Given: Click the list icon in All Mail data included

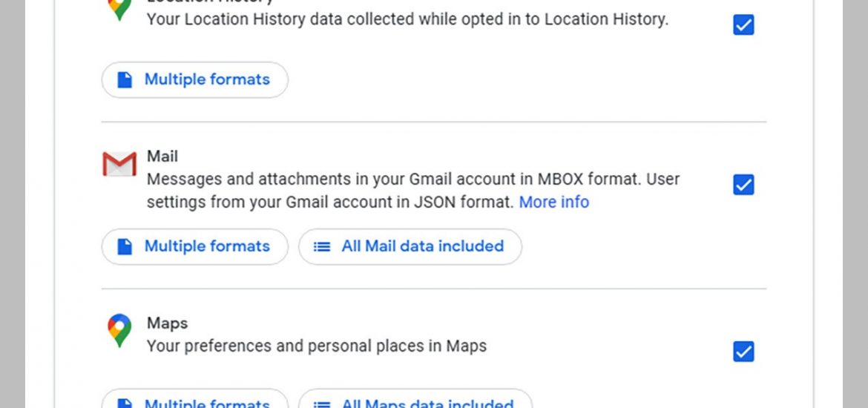Looking at the screenshot, I should pos(322,246).
